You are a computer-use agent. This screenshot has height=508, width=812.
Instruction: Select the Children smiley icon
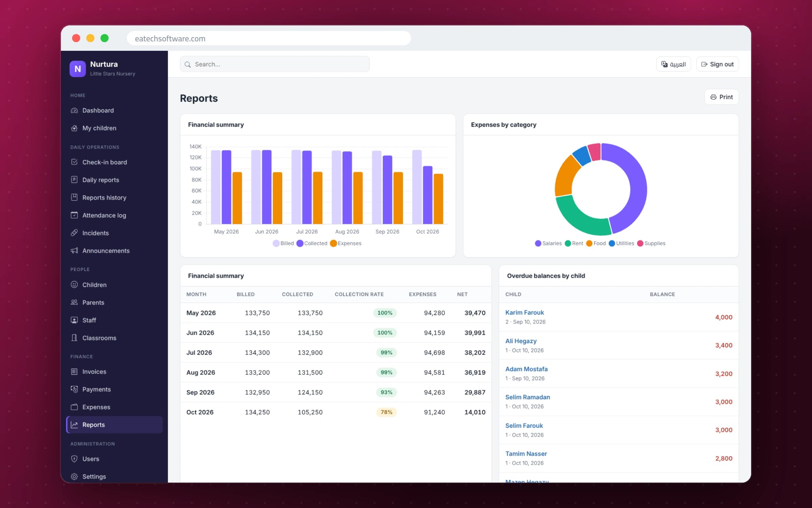74,284
